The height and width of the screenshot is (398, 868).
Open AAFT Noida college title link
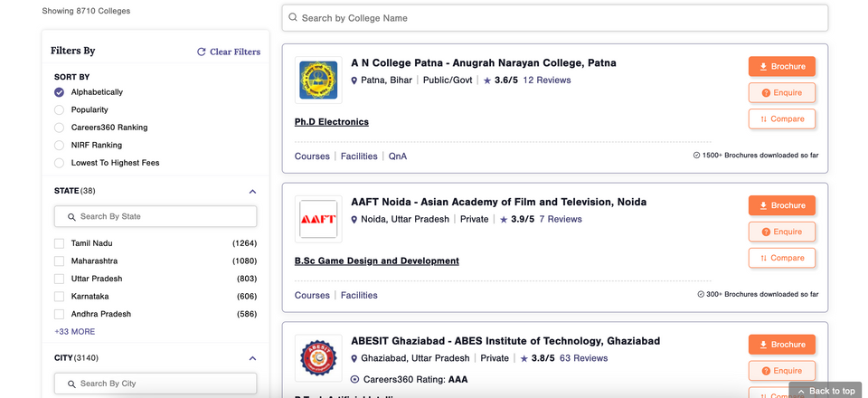(x=498, y=202)
